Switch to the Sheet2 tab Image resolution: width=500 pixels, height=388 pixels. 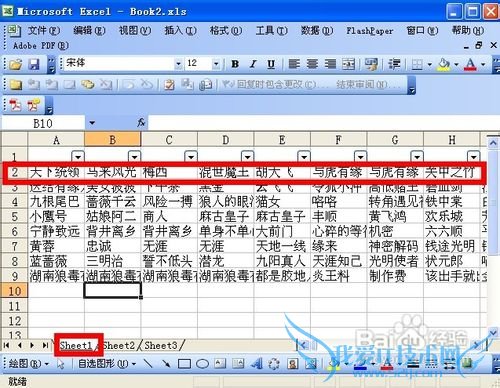point(120,345)
